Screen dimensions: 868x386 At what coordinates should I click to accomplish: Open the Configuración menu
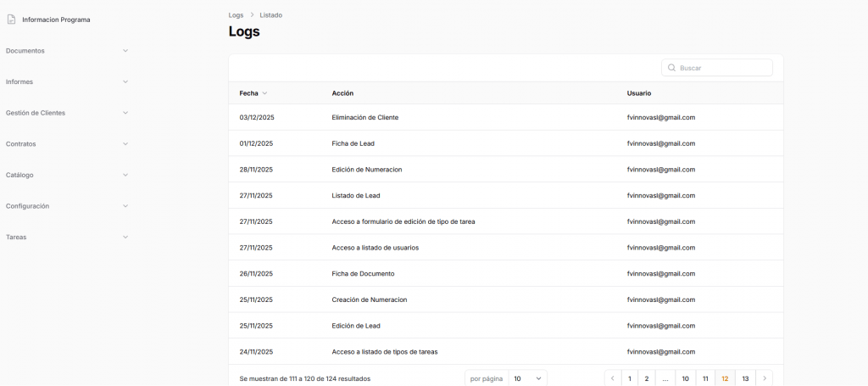(x=125, y=206)
